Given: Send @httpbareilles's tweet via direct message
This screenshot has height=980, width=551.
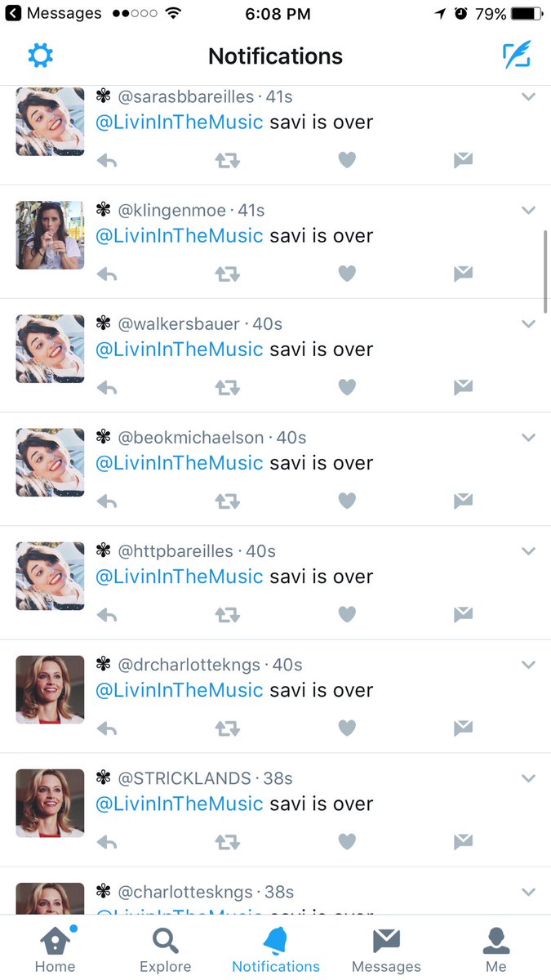Looking at the screenshot, I should [x=464, y=614].
